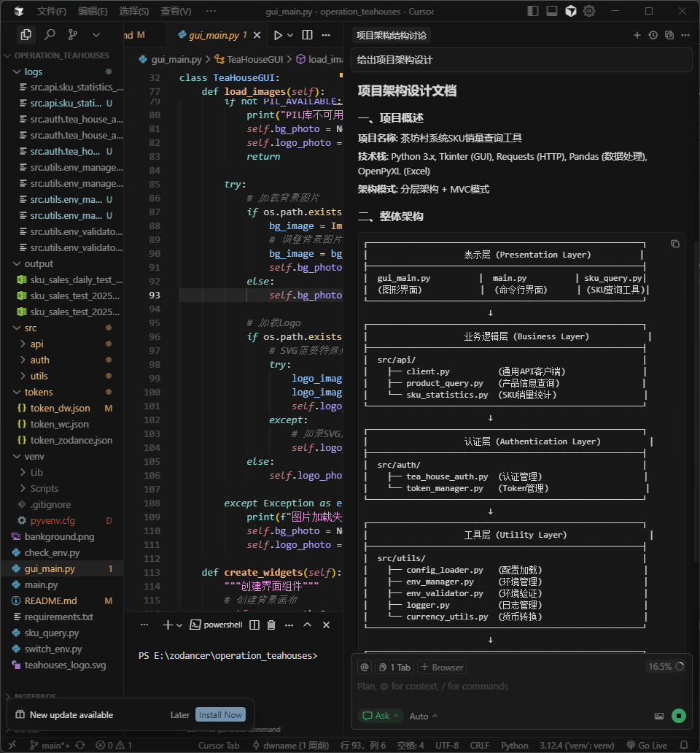700x753 pixels.
Task: Dismiss the update with Later
Action: [180, 714]
